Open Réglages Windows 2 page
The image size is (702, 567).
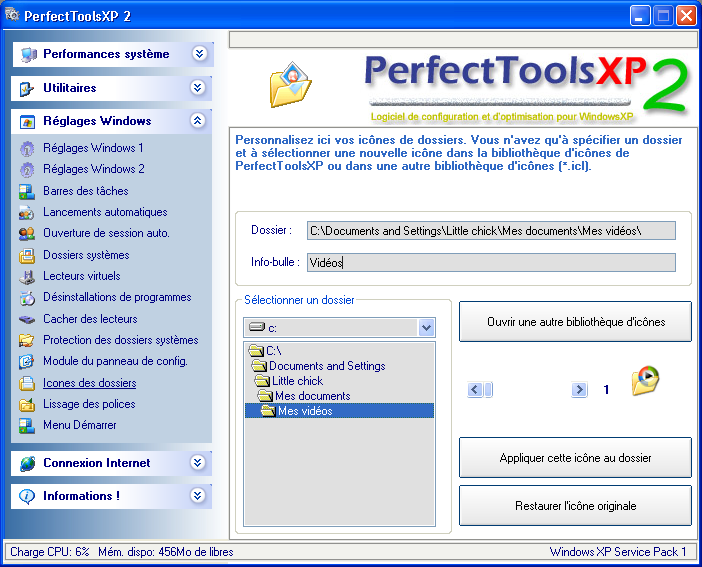click(94, 169)
